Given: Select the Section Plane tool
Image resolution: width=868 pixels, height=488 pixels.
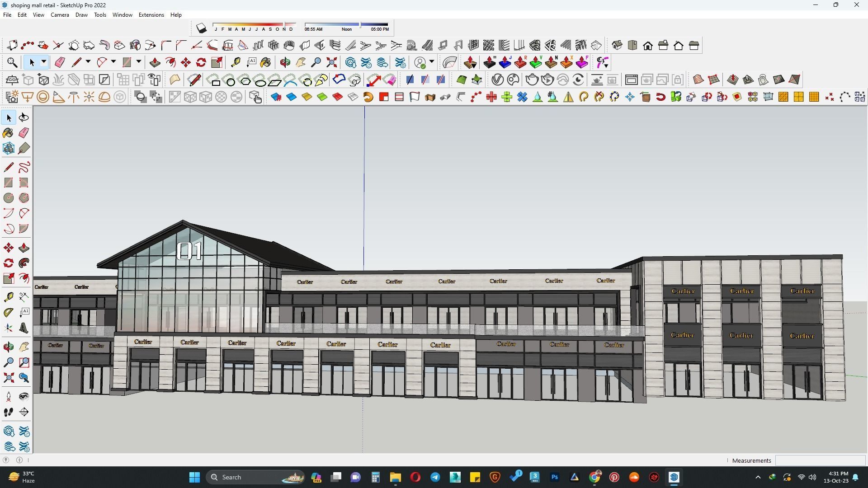Looking at the screenshot, I should (24, 412).
